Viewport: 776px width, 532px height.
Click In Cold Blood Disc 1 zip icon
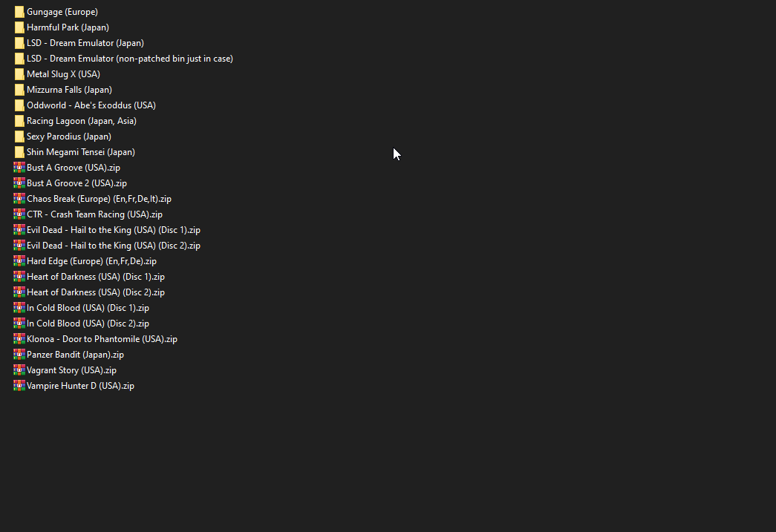19,307
